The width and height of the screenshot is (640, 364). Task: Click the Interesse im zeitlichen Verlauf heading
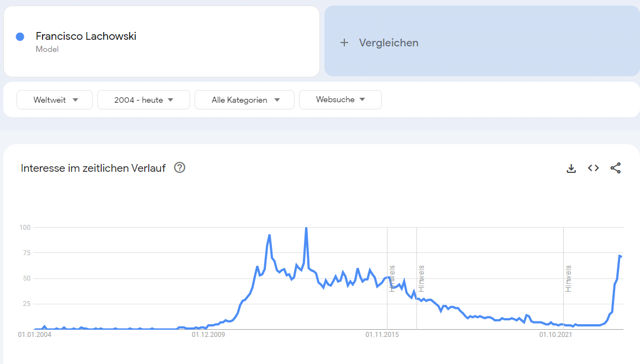click(93, 168)
